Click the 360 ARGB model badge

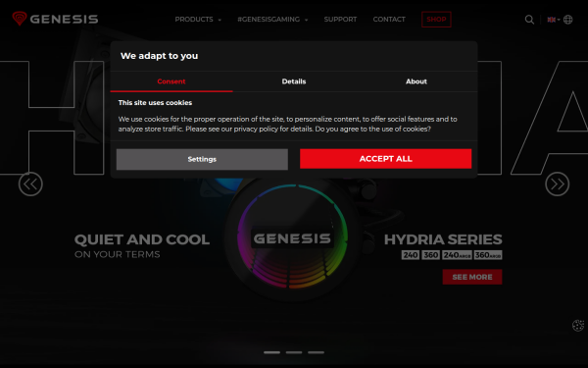[488, 255]
